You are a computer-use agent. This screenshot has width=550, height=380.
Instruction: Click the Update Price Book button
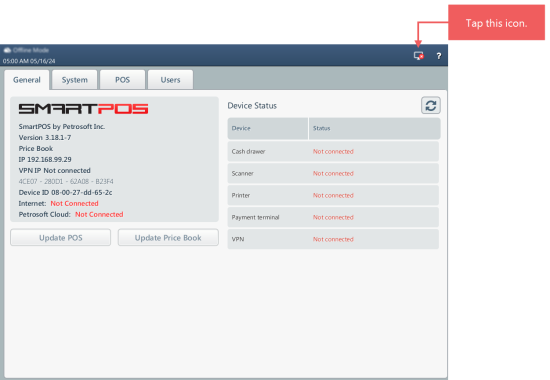click(x=168, y=238)
